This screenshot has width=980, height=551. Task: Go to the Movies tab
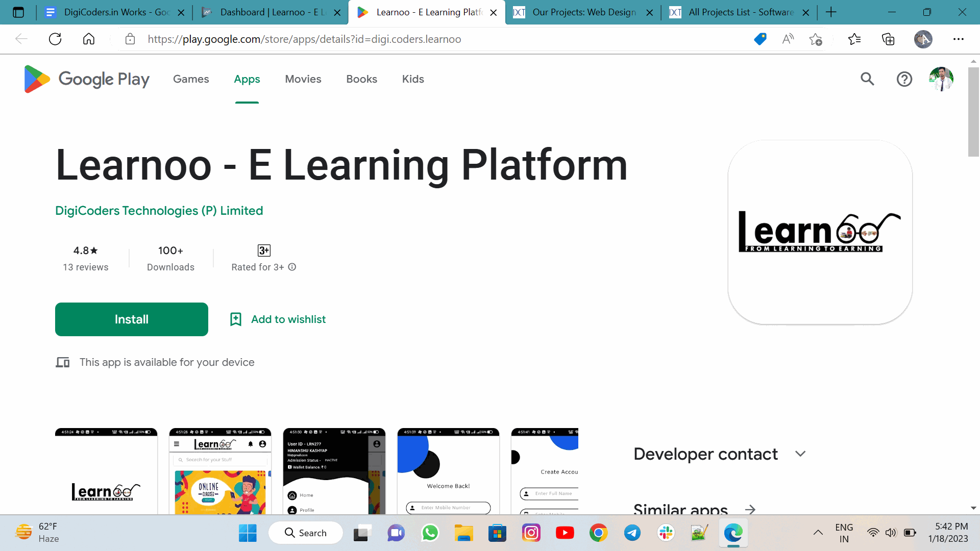click(x=303, y=79)
